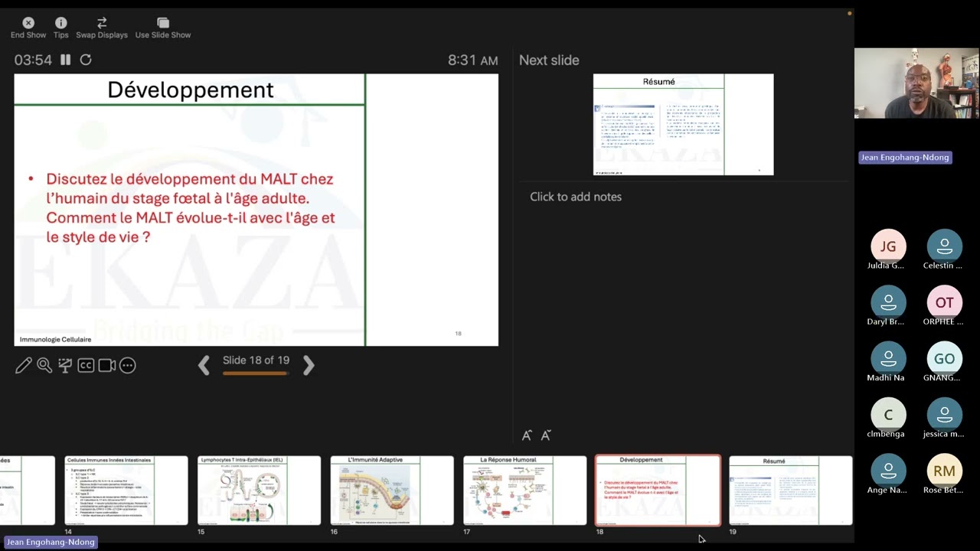
Task: Click the 03:54 elapsed timer
Action: pyautogui.click(x=33, y=60)
